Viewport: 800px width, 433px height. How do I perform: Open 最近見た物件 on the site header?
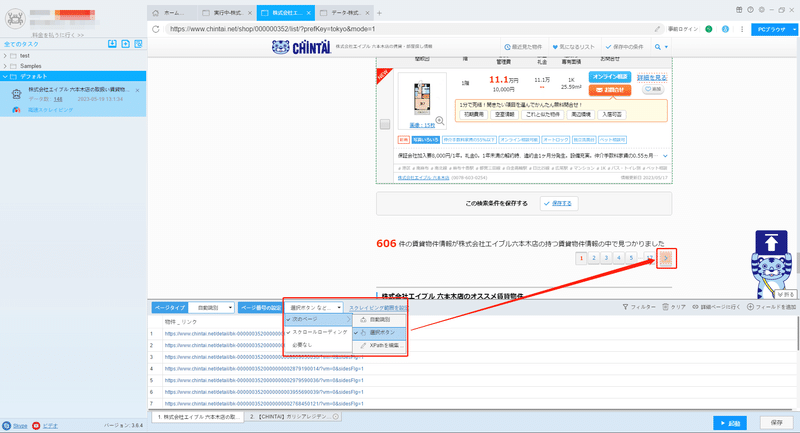(523, 47)
